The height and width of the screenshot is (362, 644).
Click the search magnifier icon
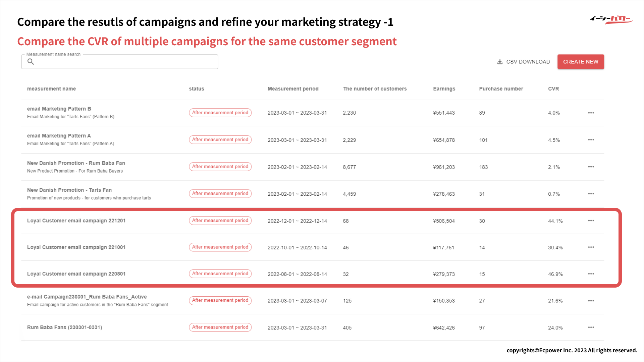(31, 62)
